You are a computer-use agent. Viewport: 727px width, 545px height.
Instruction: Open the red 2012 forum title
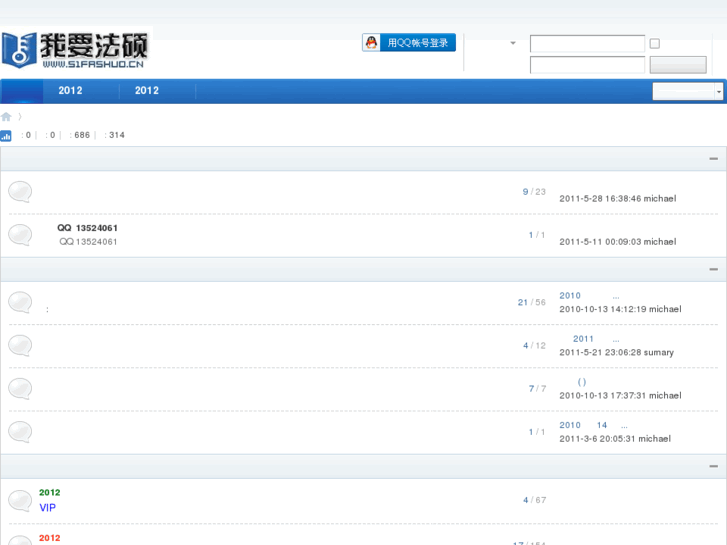50,538
